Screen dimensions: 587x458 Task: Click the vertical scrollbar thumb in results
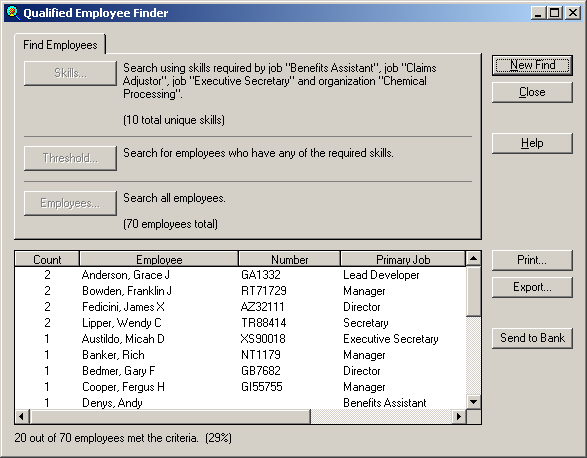(x=474, y=291)
